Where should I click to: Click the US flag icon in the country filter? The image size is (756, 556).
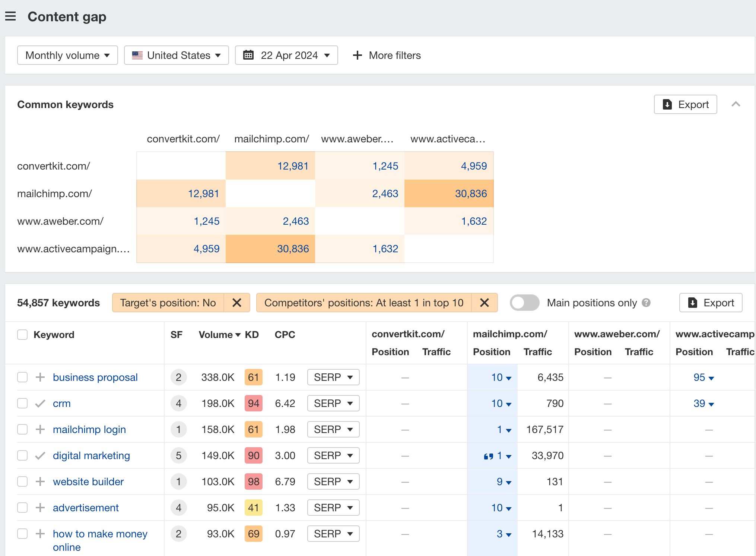(137, 55)
